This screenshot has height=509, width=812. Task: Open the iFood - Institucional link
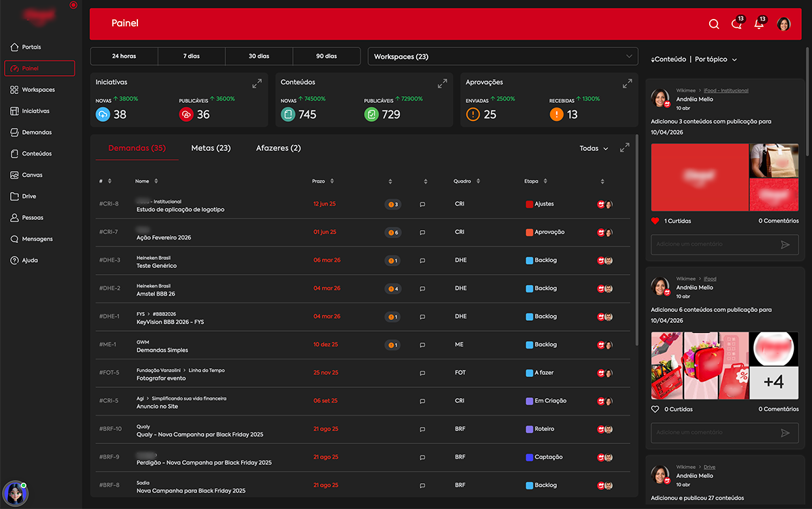click(x=725, y=90)
